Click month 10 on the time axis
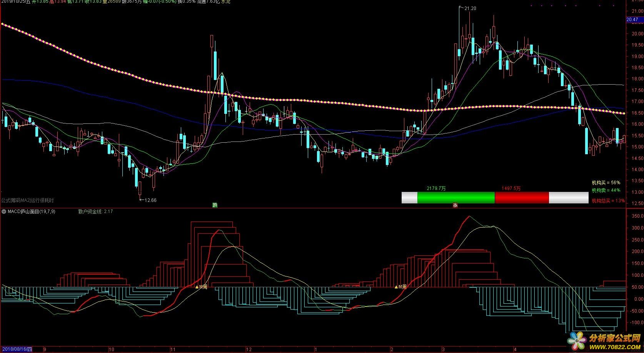Screen dimensions: 644x353 [x=112, y=350]
